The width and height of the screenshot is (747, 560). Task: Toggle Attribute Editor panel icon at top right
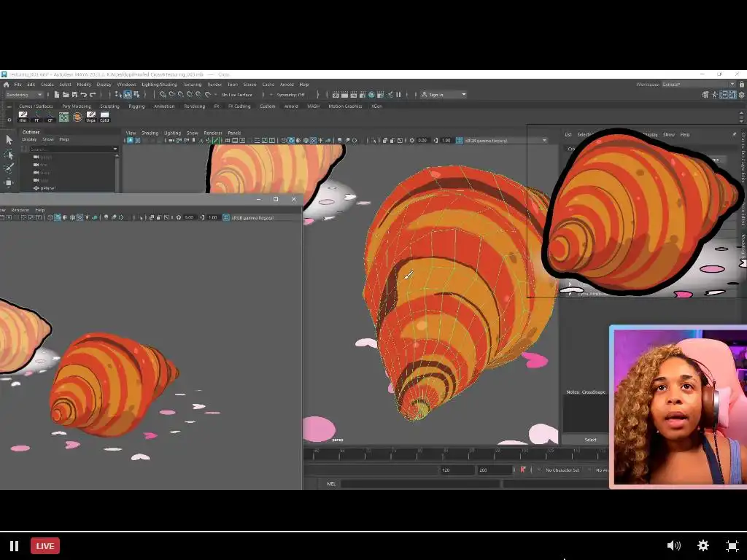(724, 95)
